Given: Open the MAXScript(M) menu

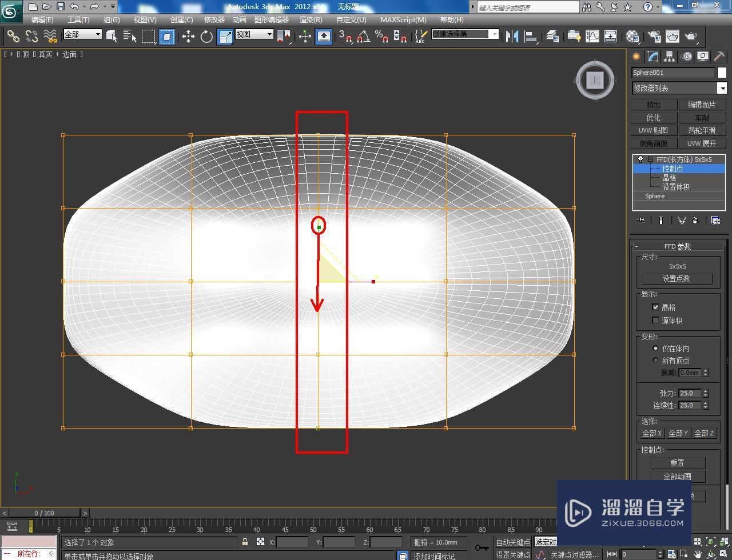Looking at the screenshot, I should [x=403, y=19].
